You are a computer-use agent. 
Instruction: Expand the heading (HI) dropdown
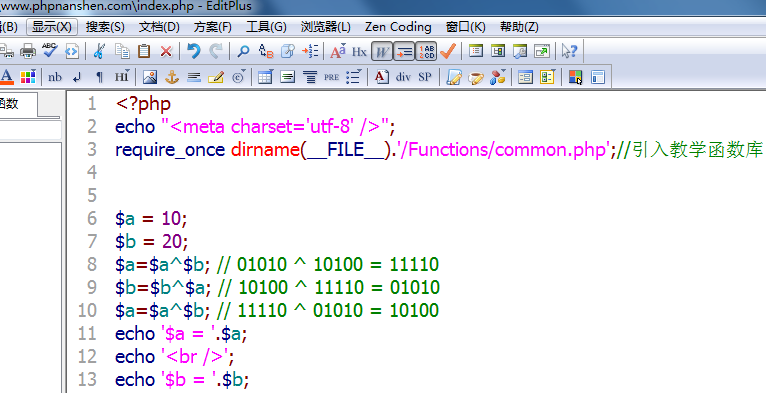pos(122,77)
